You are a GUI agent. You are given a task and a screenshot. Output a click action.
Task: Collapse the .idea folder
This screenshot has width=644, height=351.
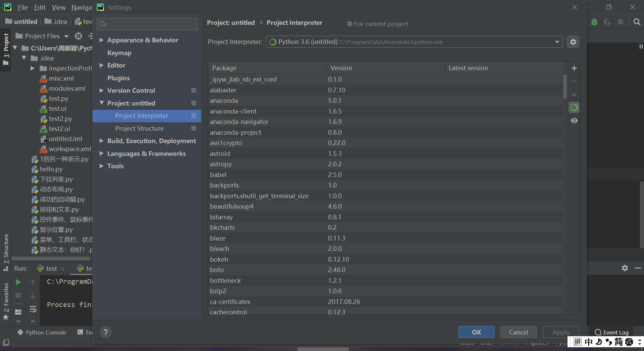point(24,58)
